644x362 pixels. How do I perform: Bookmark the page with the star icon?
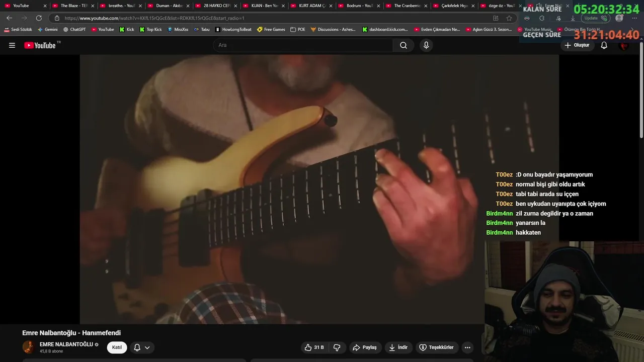pos(509,18)
